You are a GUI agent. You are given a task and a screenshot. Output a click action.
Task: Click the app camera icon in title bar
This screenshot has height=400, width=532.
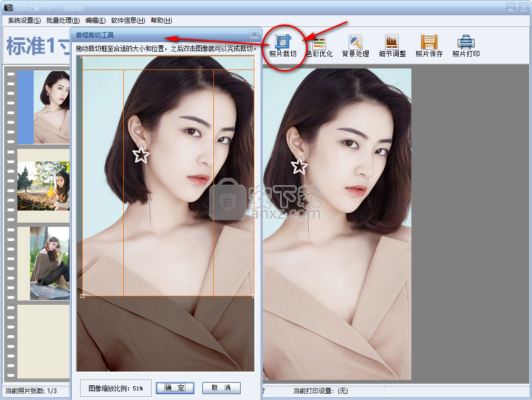click(x=8, y=7)
